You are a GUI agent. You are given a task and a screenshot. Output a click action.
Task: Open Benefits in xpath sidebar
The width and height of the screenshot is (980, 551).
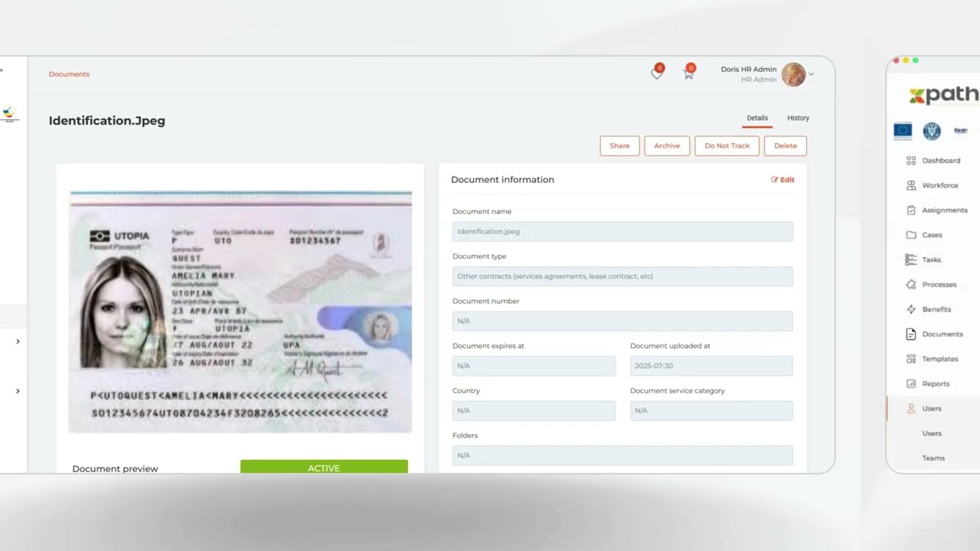tap(936, 309)
